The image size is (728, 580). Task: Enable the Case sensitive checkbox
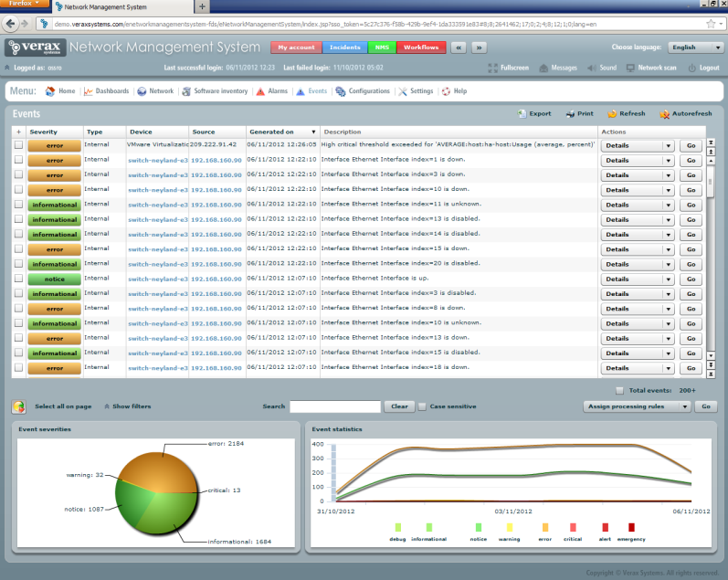pos(422,406)
